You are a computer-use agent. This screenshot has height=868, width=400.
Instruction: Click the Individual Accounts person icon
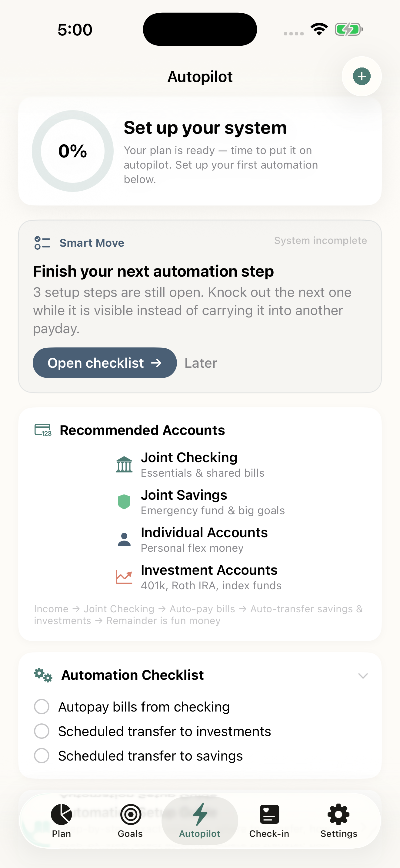point(124,539)
